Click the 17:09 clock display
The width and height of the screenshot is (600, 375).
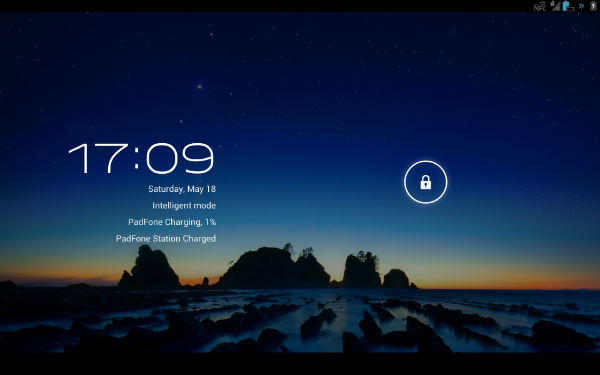click(x=141, y=158)
